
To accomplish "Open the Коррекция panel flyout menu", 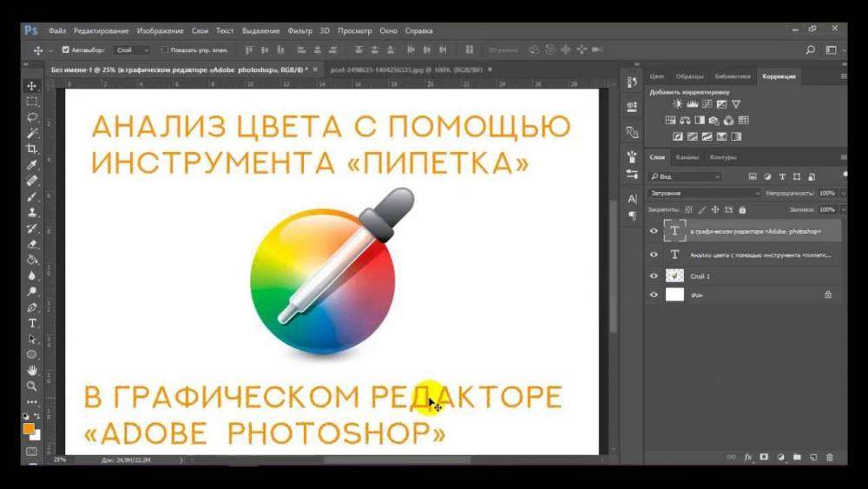I will pos(843,76).
